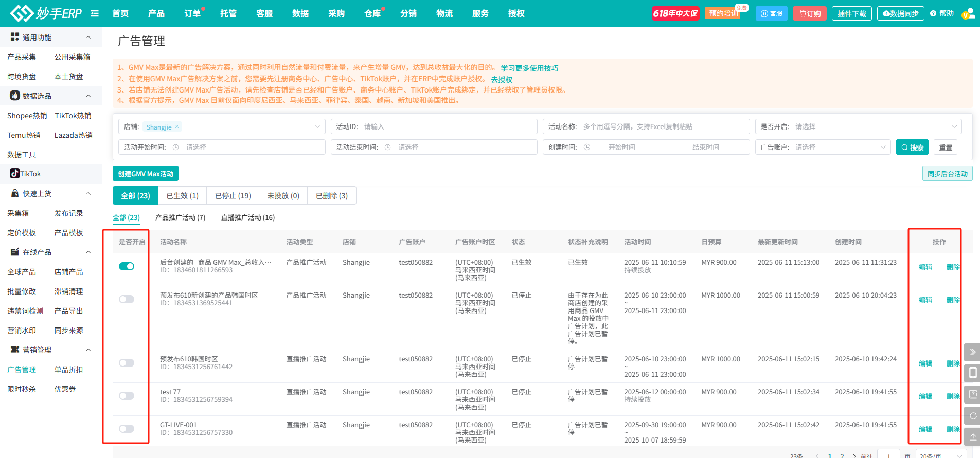Viewport: 980px width, 458px height.
Task: Enable the 预发布610韩国时区 campaign toggle
Action: [127, 363]
